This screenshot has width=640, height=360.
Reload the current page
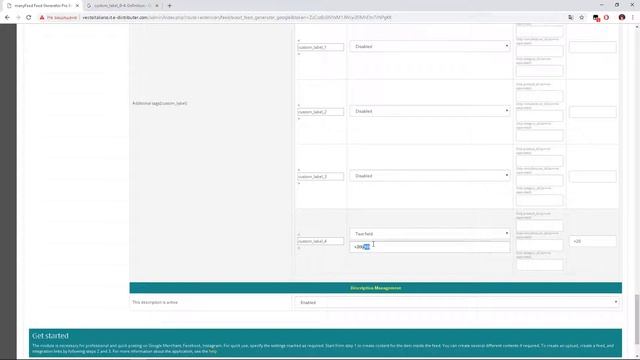29,18
